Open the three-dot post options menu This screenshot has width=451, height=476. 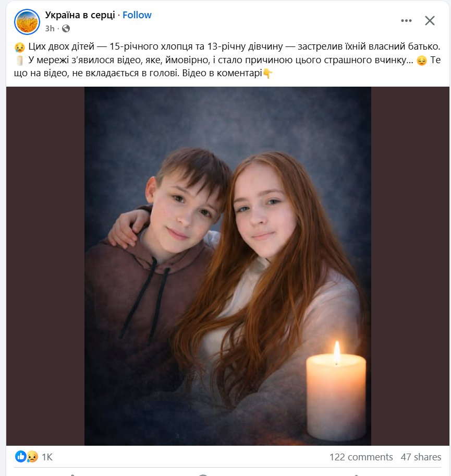406,21
